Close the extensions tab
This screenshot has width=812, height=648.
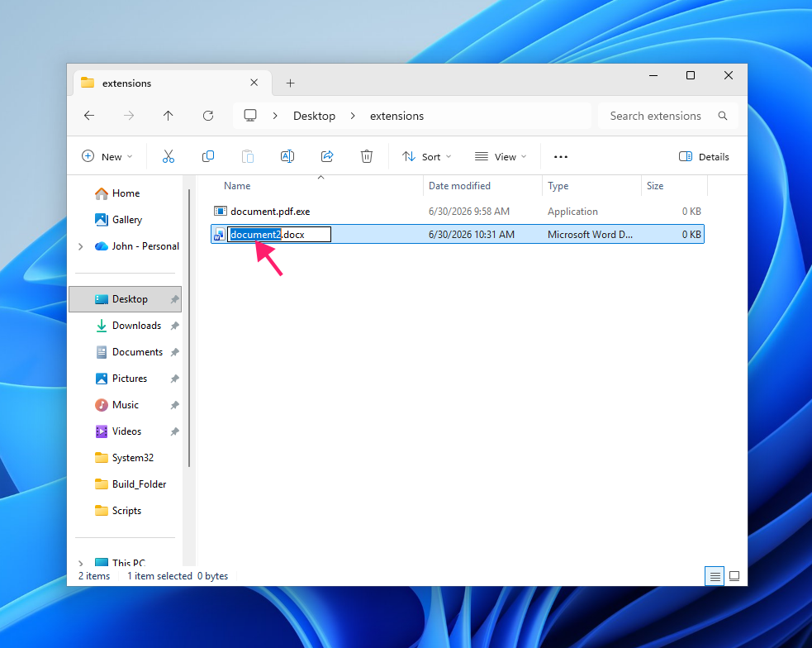[x=254, y=83]
